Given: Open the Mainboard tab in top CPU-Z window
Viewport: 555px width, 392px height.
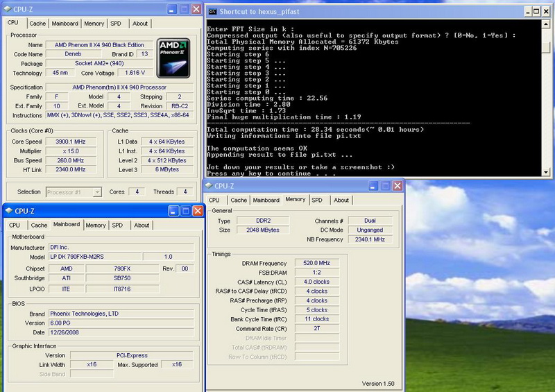Looking at the screenshot, I should (x=65, y=24).
